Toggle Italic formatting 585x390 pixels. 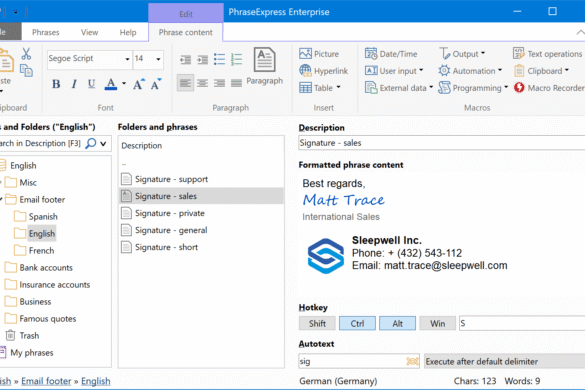(x=74, y=84)
